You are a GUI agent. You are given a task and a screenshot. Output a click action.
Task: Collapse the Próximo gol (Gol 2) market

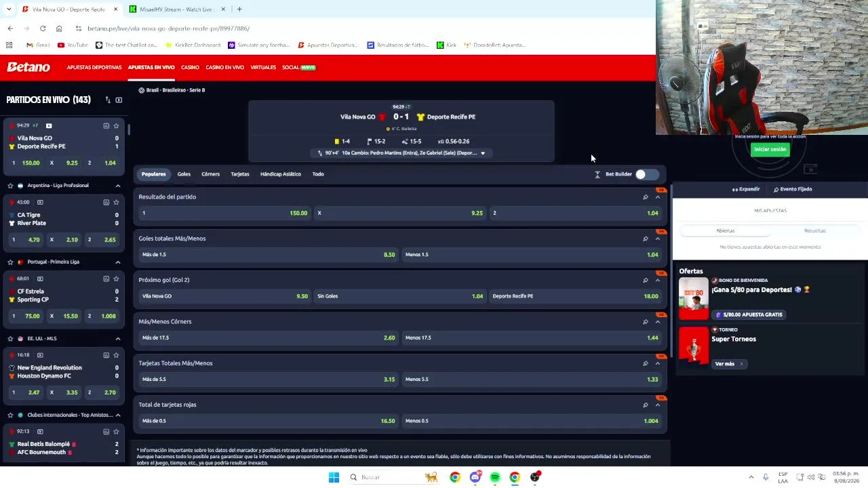pyautogui.click(x=658, y=280)
